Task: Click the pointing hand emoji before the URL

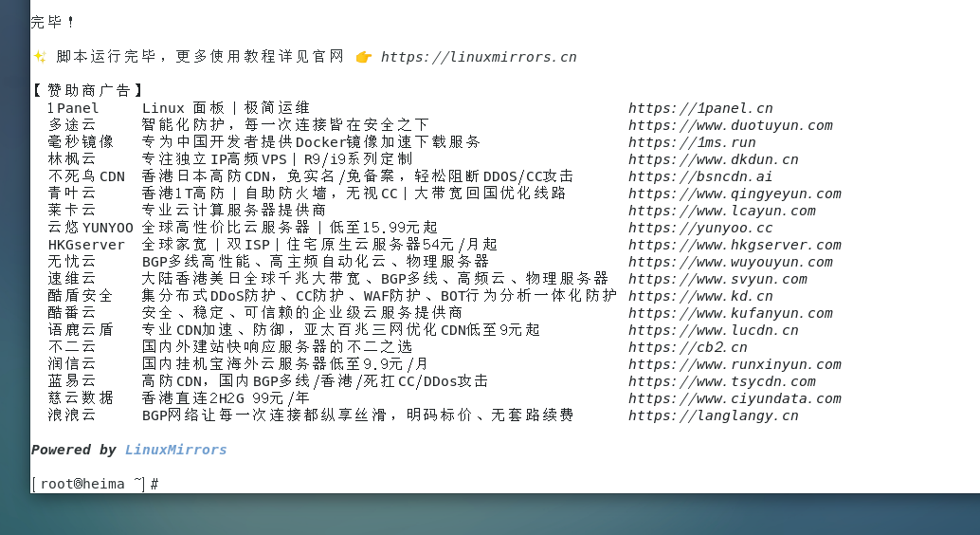Action: pos(364,57)
